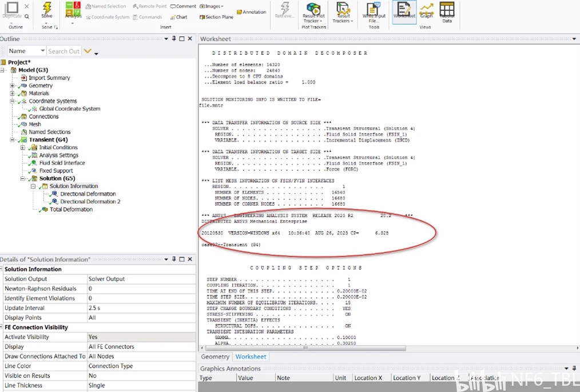Screen dimensions: 580x392
Task: Open the Result Trackers dropdown
Action: pyautogui.click(x=343, y=13)
